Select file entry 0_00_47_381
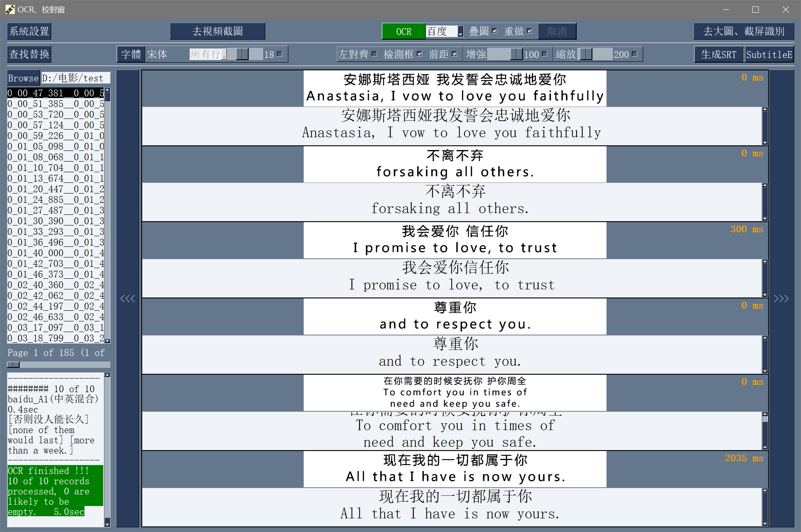The height and width of the screenshot is (532, 801). click(x=56, y=93)
